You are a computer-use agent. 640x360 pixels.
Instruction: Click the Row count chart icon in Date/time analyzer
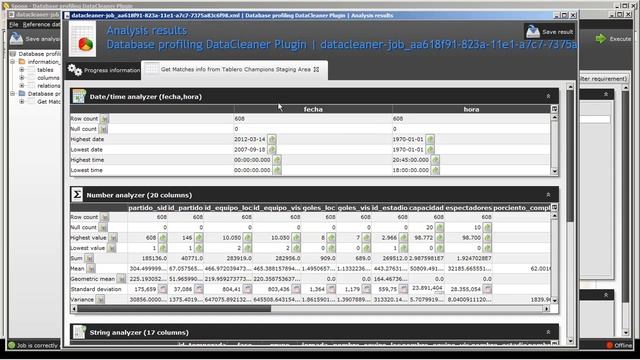(104, 119)
